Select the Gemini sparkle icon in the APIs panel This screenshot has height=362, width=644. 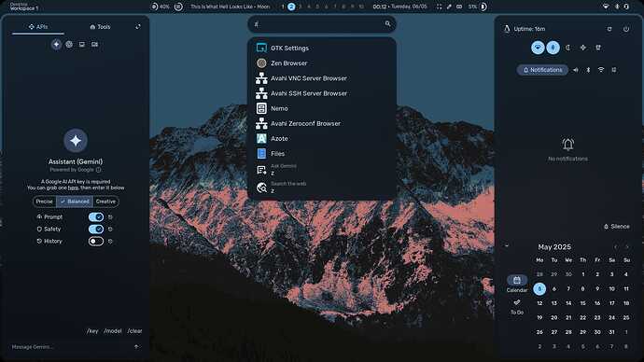[x=56, y=45]
